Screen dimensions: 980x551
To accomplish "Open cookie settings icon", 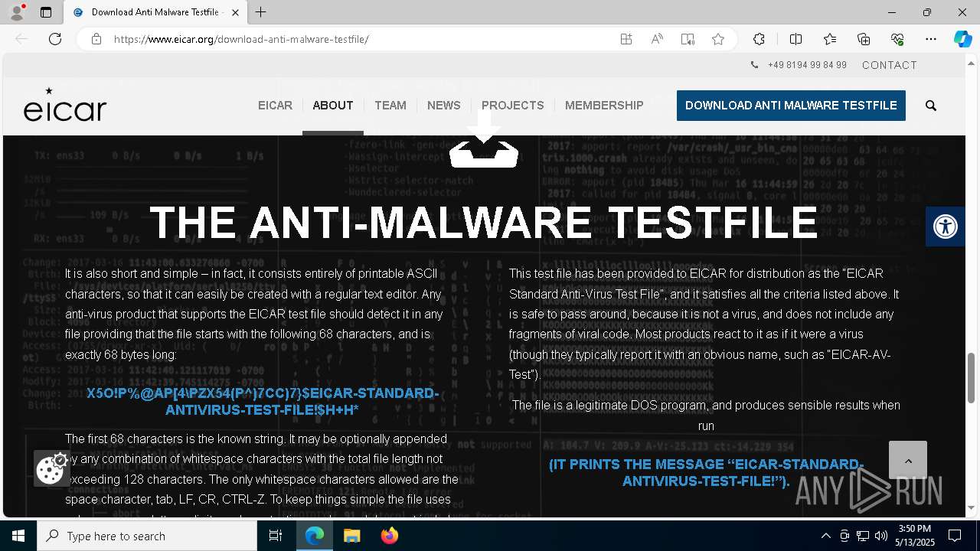I will coord(51,468).
